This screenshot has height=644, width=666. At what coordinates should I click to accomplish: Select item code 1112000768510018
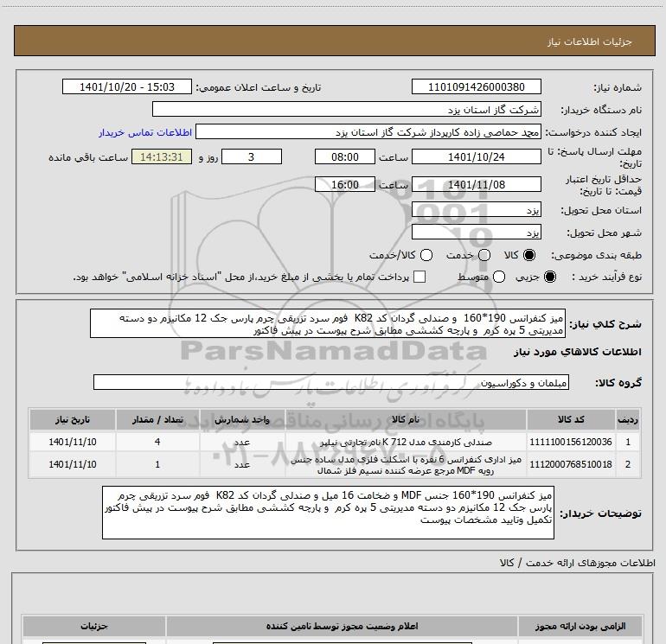click(571, 464)
